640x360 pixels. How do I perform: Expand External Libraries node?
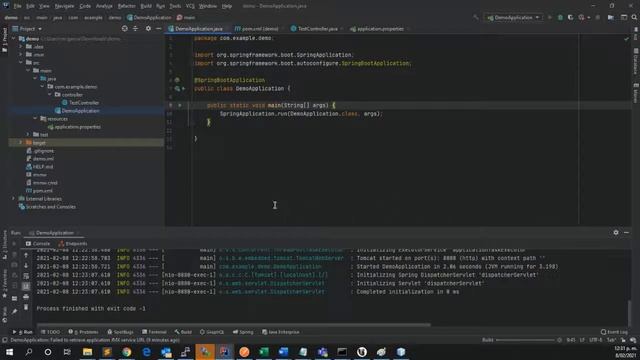13,199
